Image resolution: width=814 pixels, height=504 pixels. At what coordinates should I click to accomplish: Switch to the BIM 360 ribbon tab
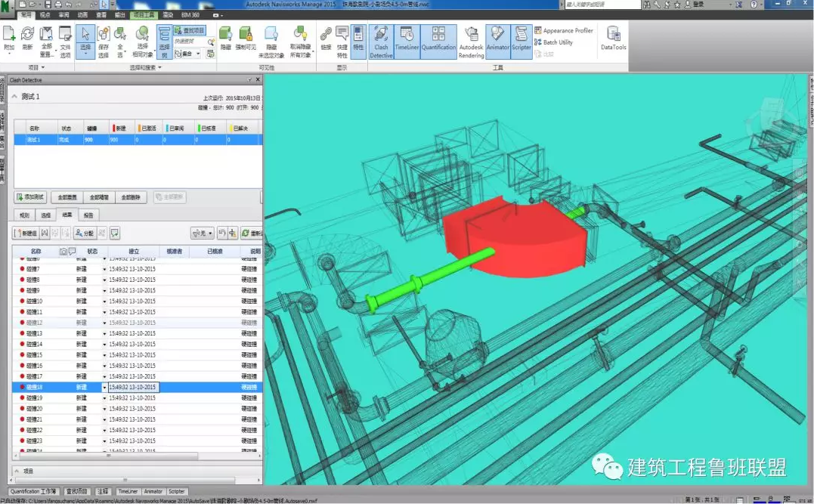[190, 15]
